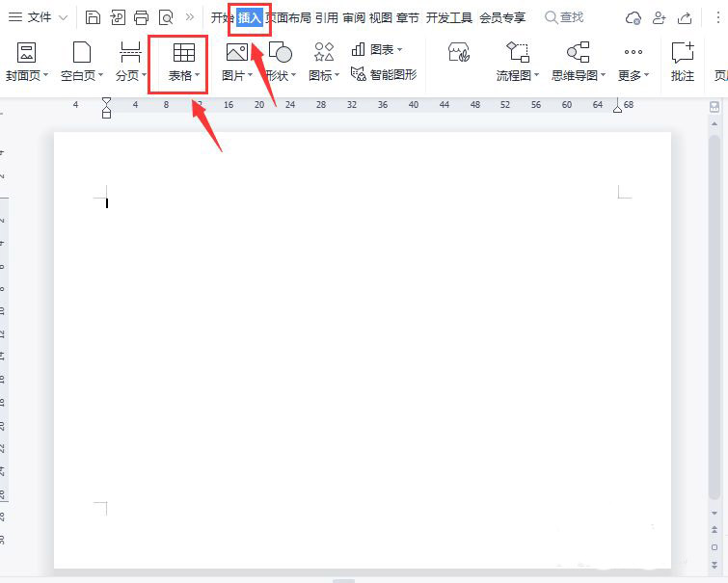Expand the 表格 dropdown arrow
Image resolution: width=728 pixels, height=583 pixels.
198,75
